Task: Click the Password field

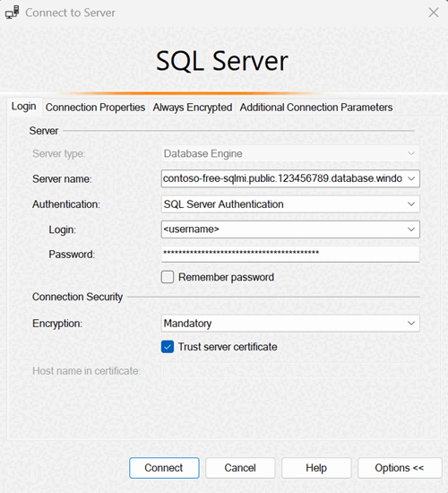Action: (290, 254)
